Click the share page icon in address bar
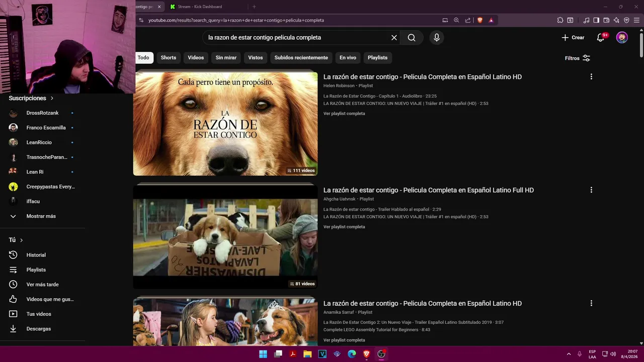The height and width of the screenshot is (362, 644). [468, 20]
